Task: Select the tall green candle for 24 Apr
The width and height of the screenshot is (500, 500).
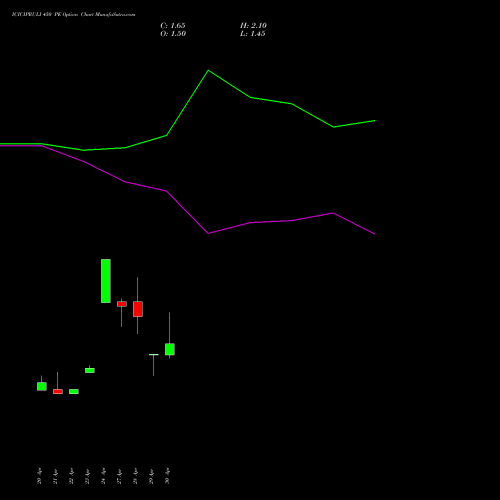Action: pyautogui.click(x=106, y=281)
